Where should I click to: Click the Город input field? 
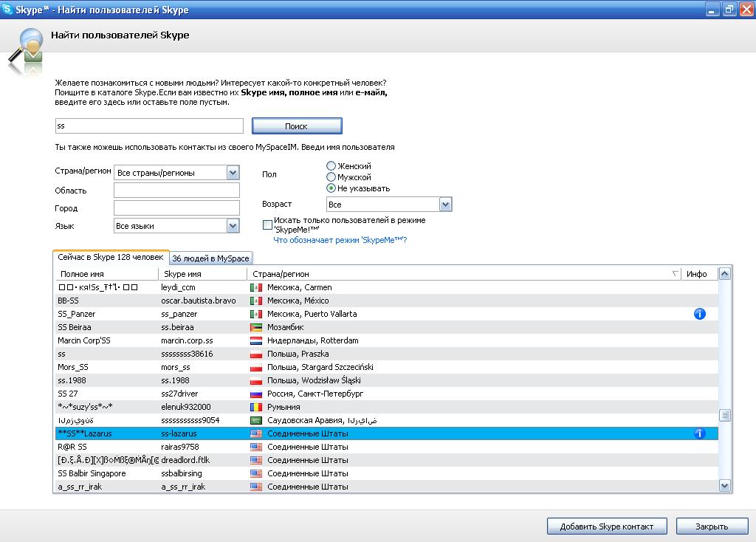[176, 207]
